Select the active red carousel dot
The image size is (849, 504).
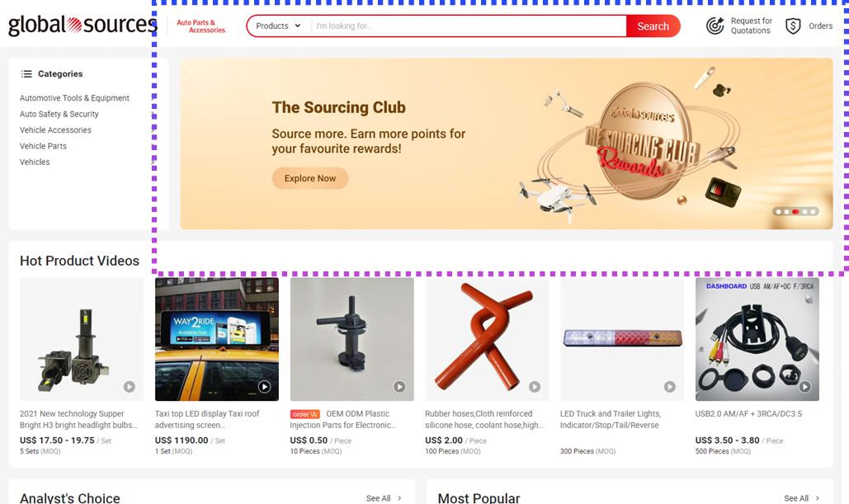[795, 212]
